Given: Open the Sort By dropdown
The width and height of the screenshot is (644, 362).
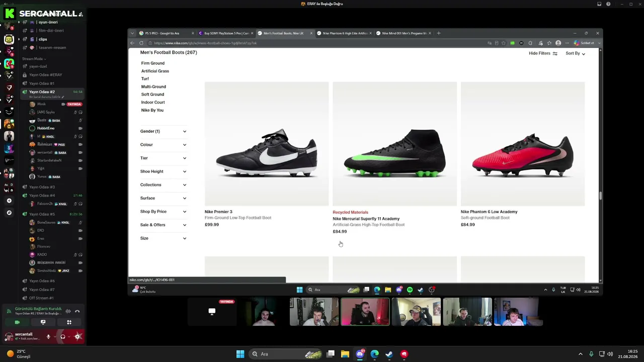Looking at the screenshot, I should click(575, 53).
